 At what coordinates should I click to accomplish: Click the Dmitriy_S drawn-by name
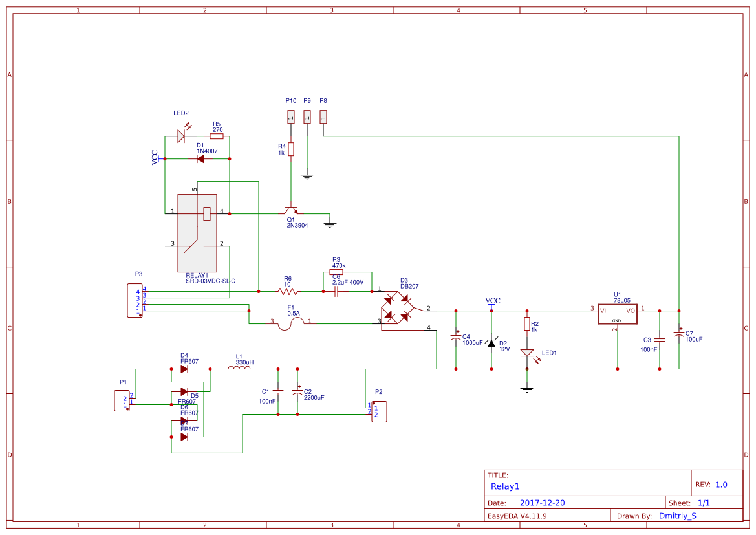[678, 516]
